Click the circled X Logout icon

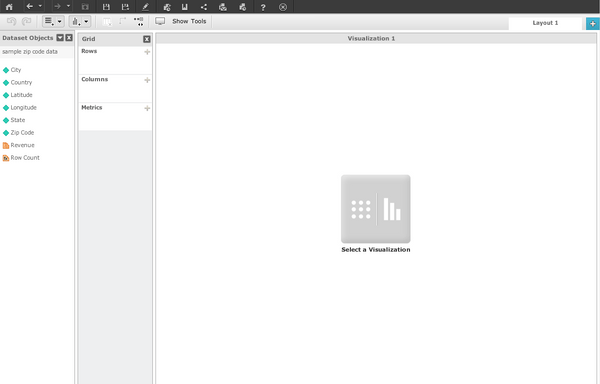click(x=283, y=7)
